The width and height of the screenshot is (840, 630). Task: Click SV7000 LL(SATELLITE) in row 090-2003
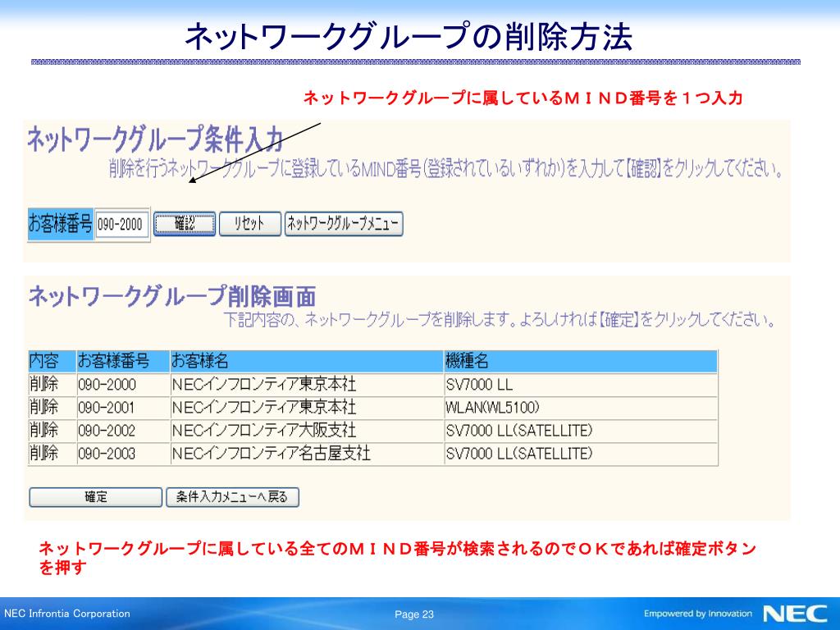coord(581,454)
